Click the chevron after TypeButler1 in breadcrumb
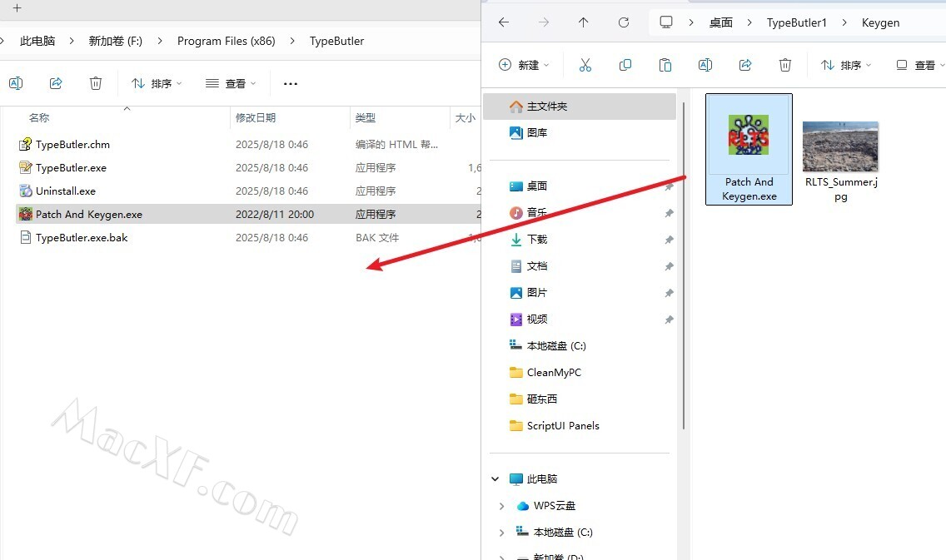 pyautogui.click(x=844, y=23)
